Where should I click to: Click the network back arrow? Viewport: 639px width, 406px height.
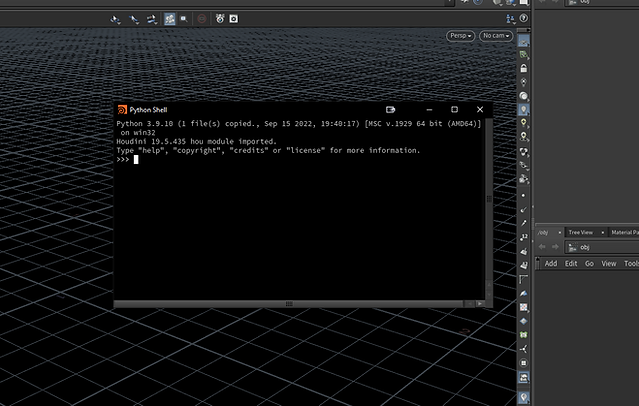542,247
